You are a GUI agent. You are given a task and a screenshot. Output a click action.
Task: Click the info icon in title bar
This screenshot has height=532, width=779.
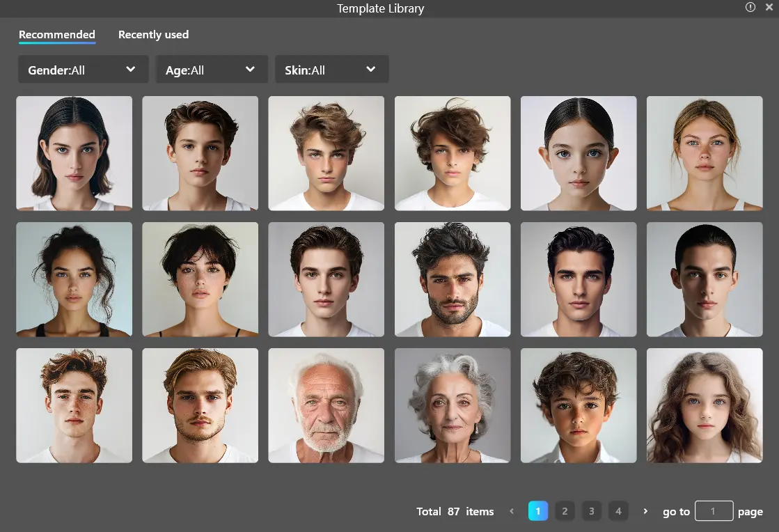coord(750,7)
